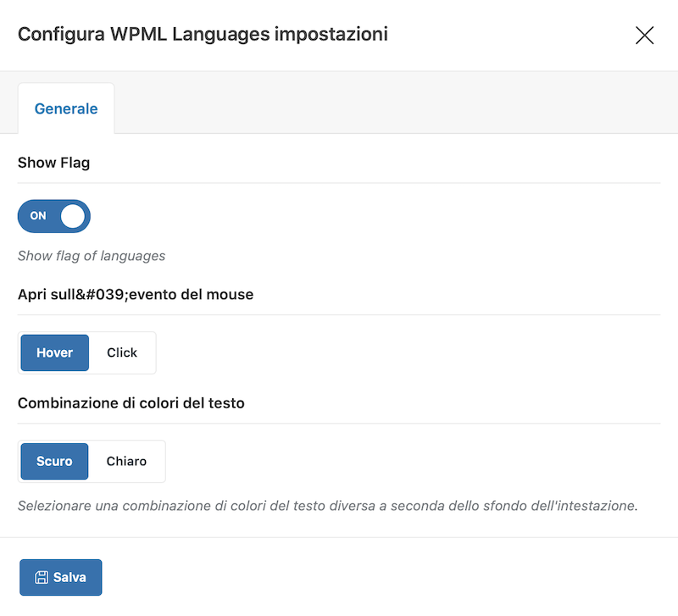Click the white knob of the flag toggle

pyautogui.click(x=73, y=216)
